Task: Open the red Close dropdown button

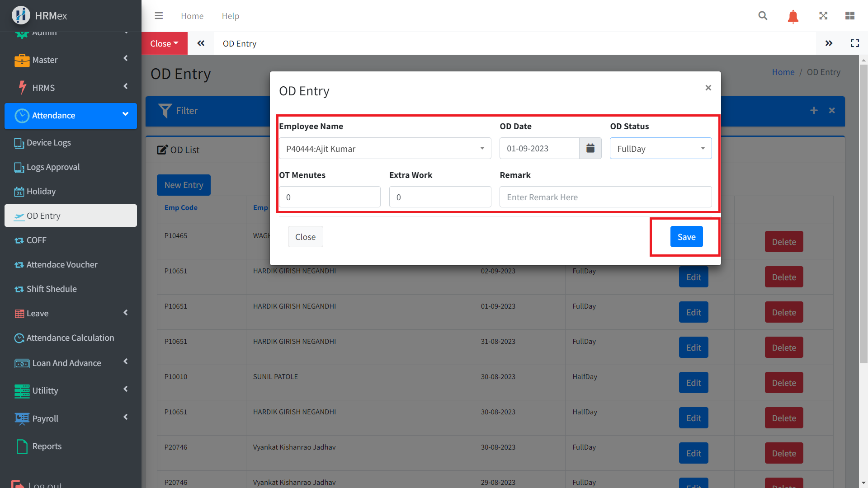Action: click(x=164, y=43)
